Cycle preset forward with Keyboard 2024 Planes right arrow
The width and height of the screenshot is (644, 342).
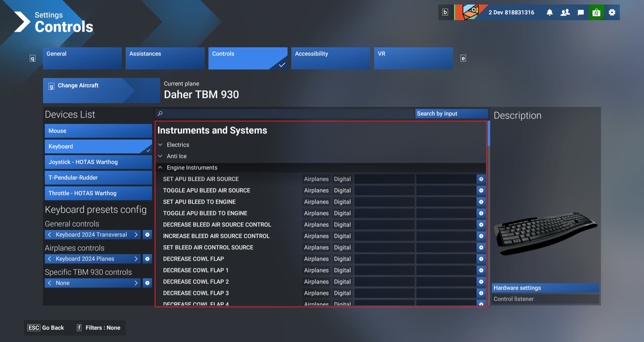click(136, 259)
